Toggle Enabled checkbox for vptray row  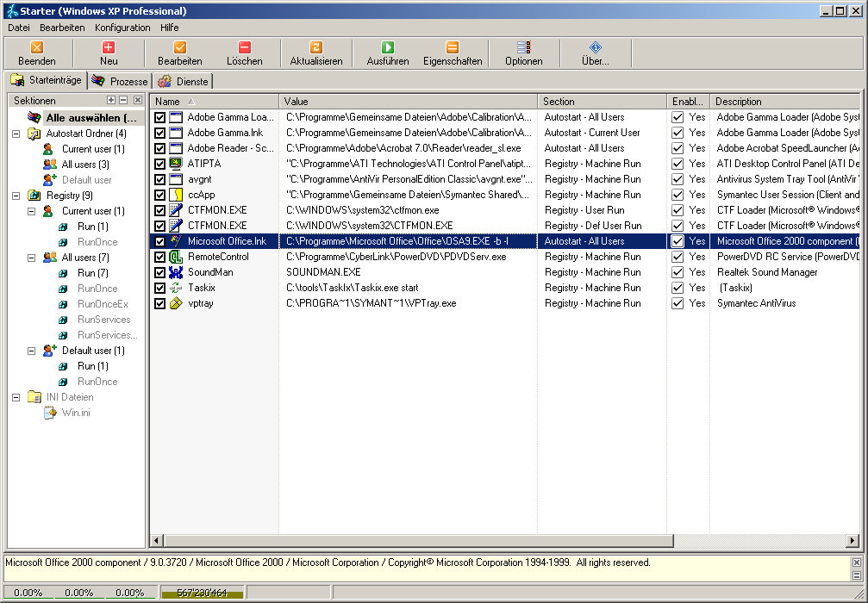(677, 303)
